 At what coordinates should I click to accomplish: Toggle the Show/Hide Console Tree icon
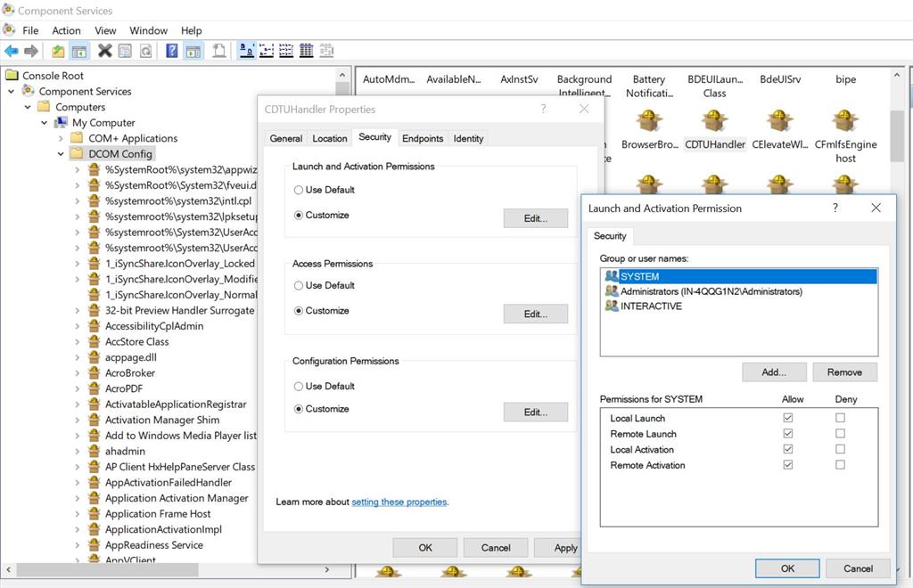click(x=79, y=51)
